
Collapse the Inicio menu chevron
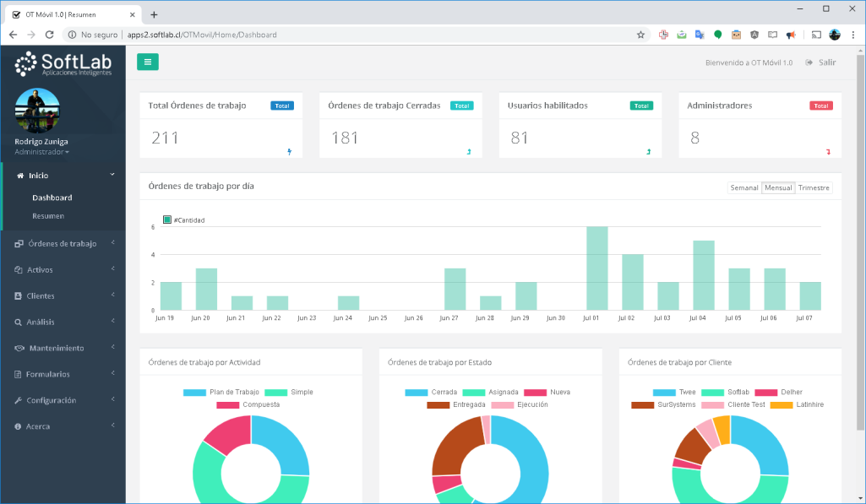click(x=112, y=175)
